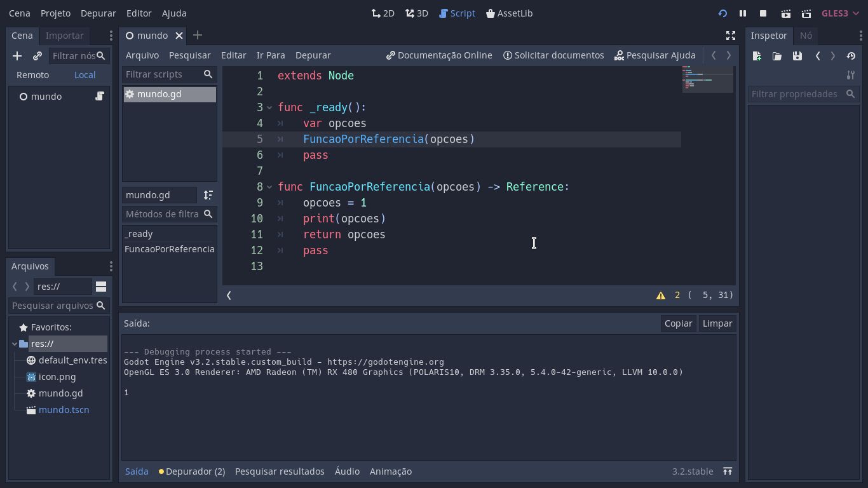Open the Depurador (2) panel

click(192, 471)
